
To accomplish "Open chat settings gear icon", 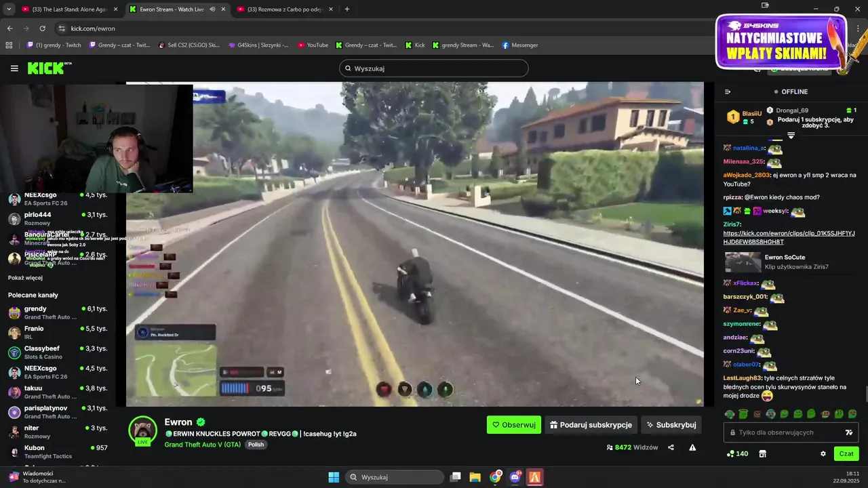I will (823, 454).
